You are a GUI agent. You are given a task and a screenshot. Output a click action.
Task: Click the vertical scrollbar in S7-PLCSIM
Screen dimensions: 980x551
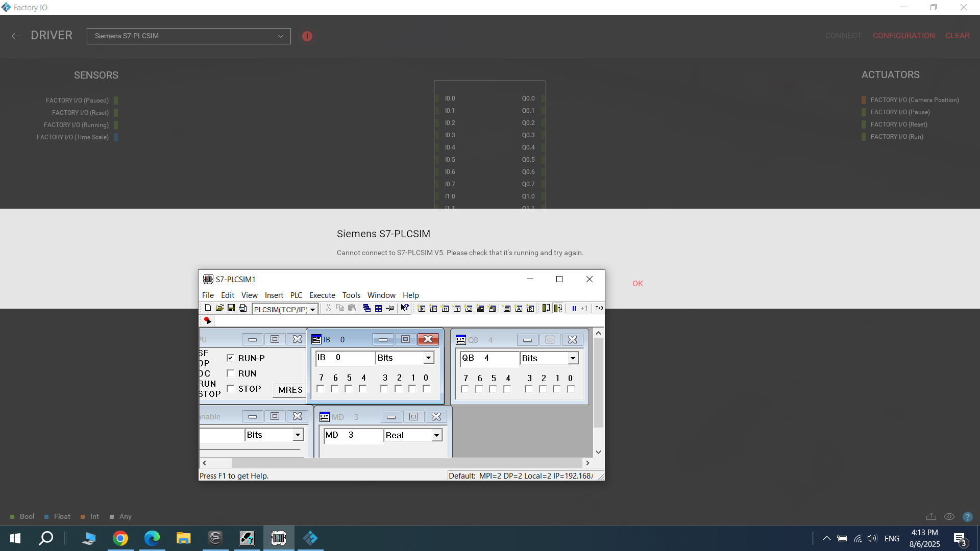coord(598,383)
